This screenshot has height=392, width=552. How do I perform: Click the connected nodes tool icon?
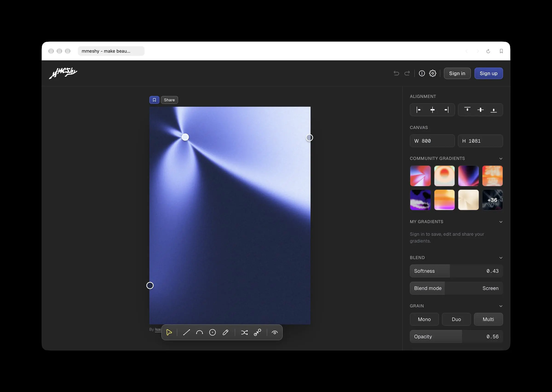(x=257, y=332)
